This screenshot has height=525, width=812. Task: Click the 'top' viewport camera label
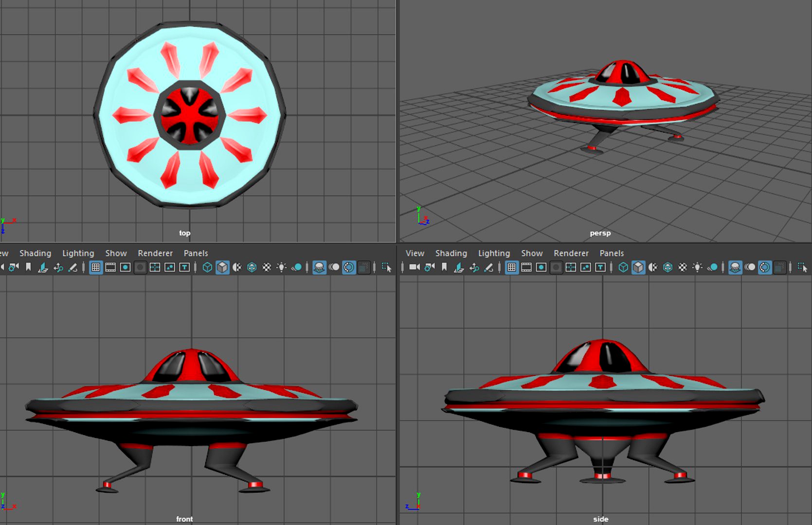coord(184,233)
